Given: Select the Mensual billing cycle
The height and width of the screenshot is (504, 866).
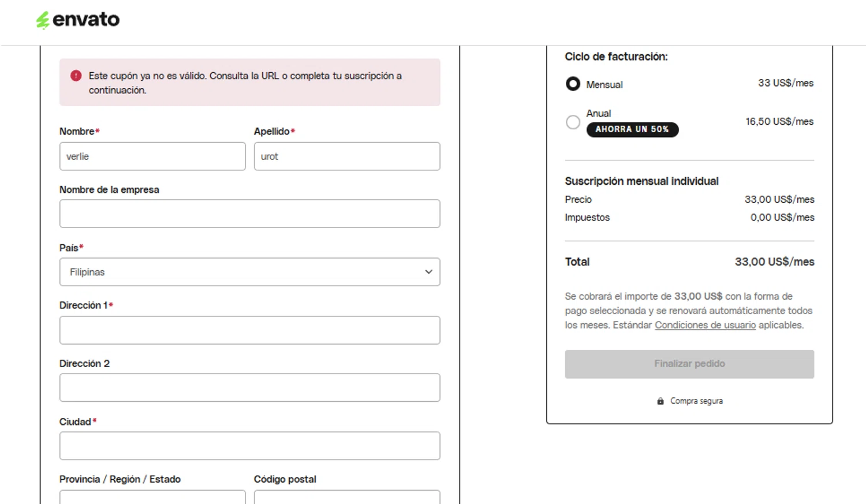Looking at the screenshot, I should pos(573,84).
